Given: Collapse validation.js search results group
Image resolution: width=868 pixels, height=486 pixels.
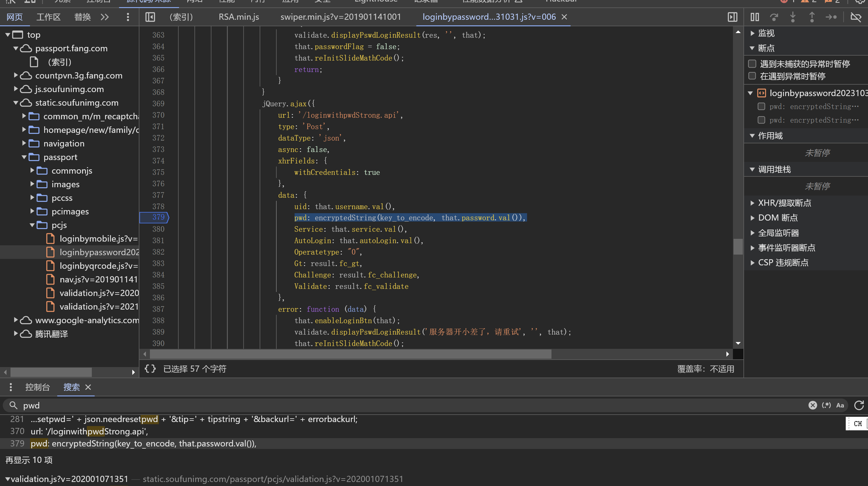Looking at the screenshot, I should click(x=7, y=479).
